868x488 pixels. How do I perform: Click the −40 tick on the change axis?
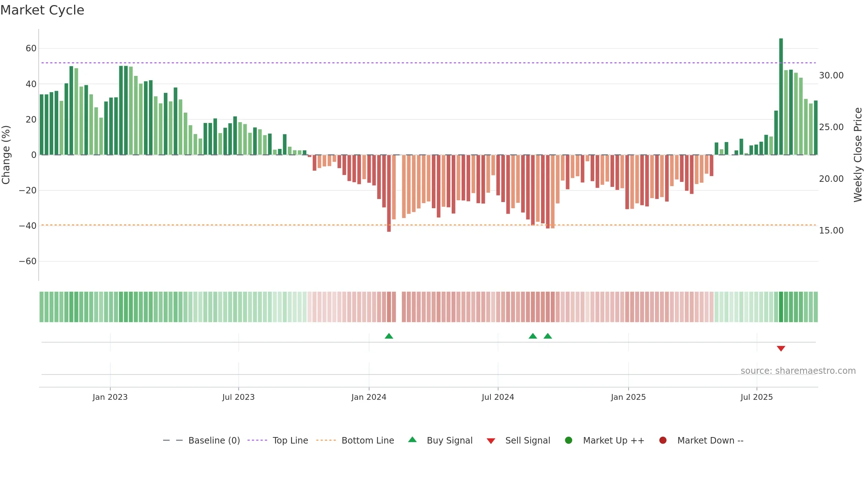28,226
